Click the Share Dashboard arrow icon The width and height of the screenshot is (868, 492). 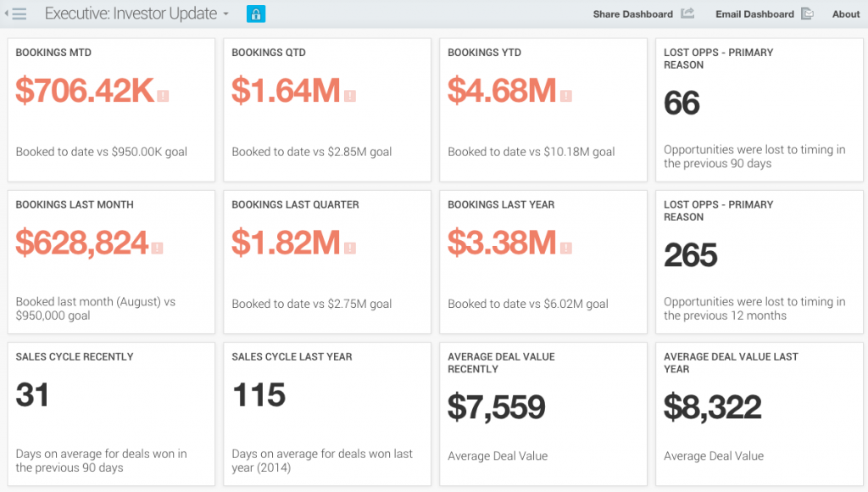coord(687,14)
